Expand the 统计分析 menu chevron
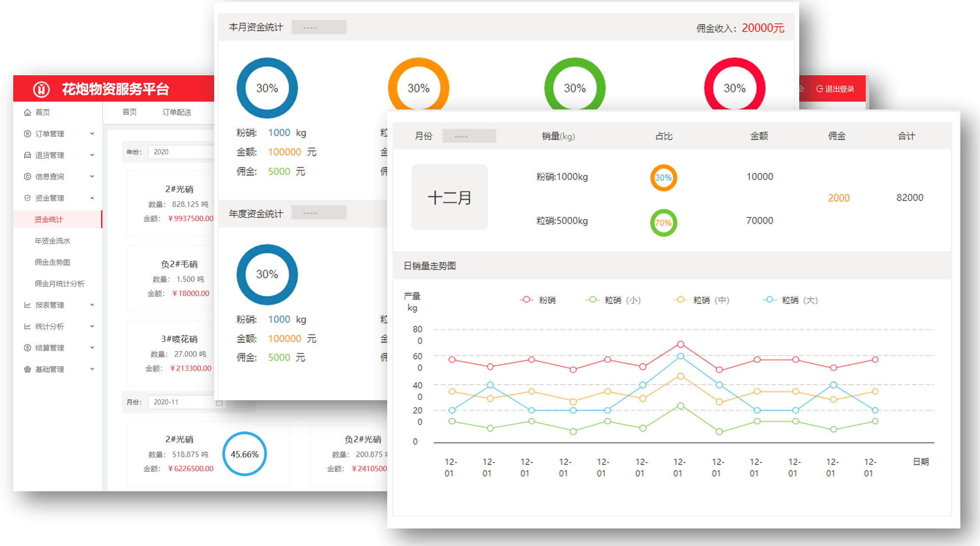Viewport: 980px width, 546px height. [92, 326]
